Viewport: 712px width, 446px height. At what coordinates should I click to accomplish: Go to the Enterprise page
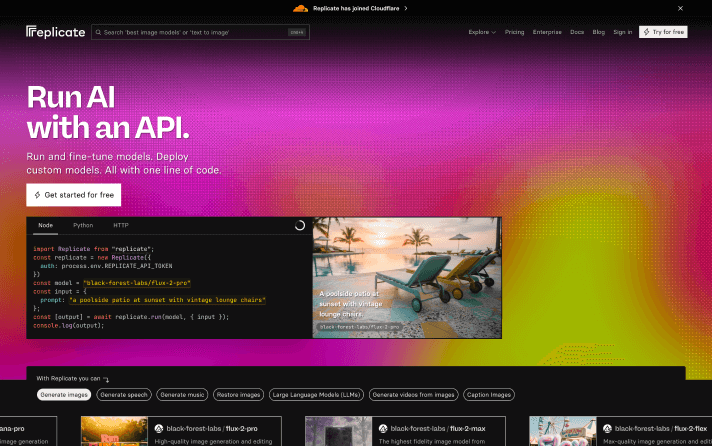point(547,32)
